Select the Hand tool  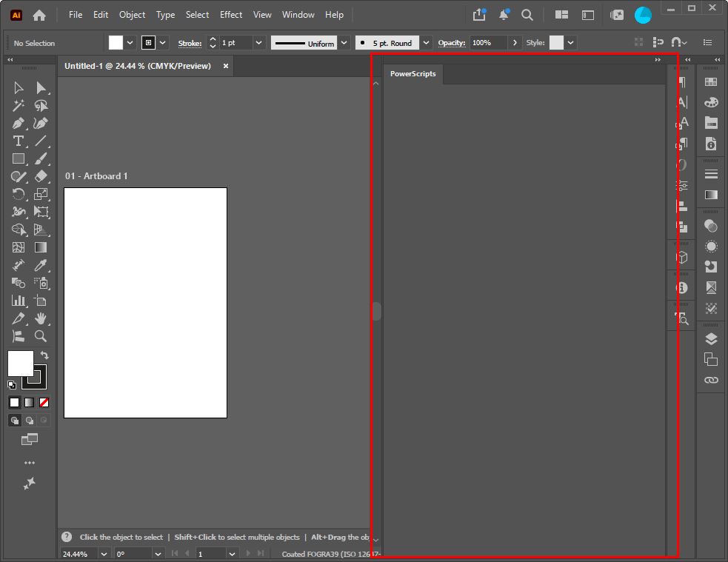point(41,318)
